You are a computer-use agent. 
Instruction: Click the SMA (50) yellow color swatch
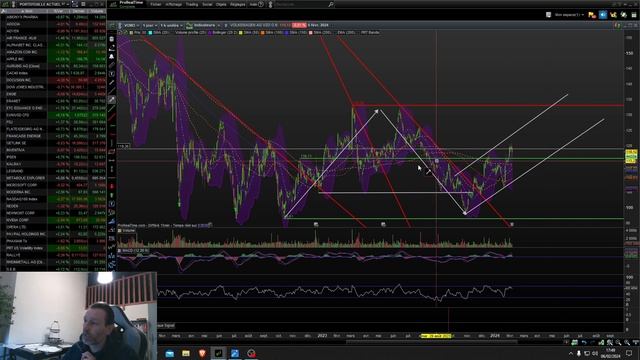coord(241,33)
